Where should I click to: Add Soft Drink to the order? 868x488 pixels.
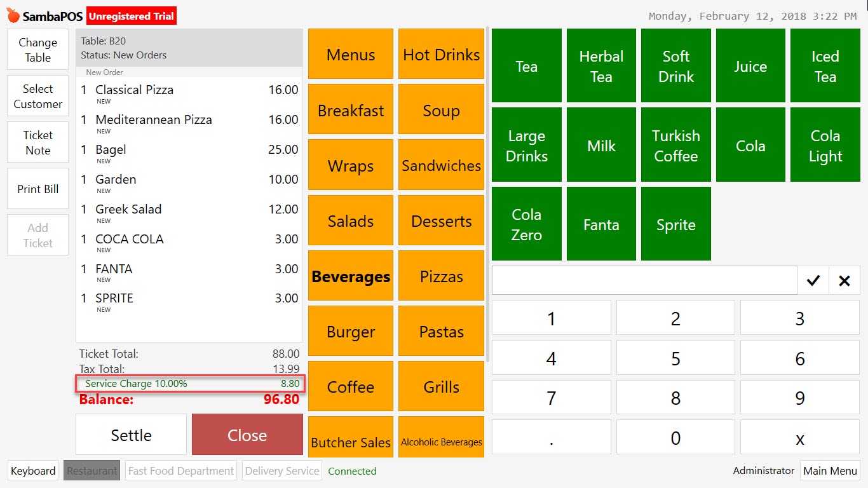675,65
